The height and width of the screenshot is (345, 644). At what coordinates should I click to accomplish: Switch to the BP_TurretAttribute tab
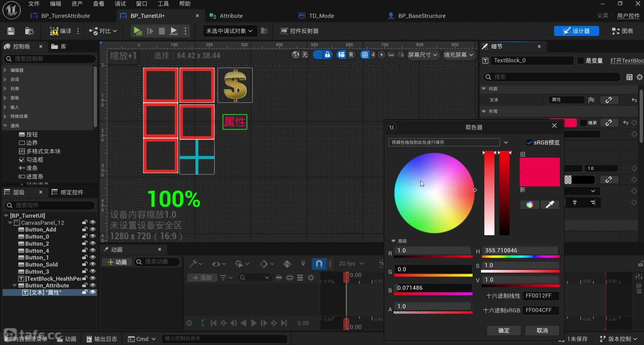coord(65,16)
